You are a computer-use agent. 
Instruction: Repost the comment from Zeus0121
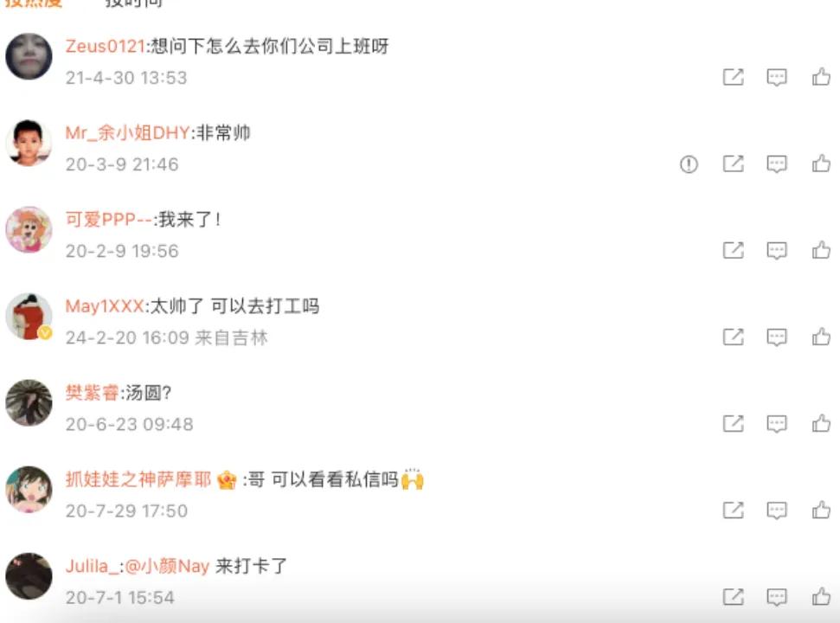[x=734, y=77]
